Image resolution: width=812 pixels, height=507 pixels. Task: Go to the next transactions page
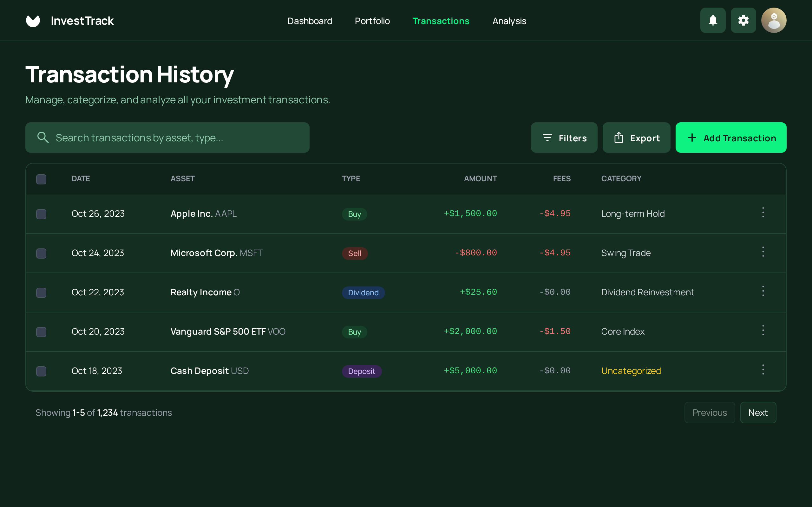tap(758, 413)
